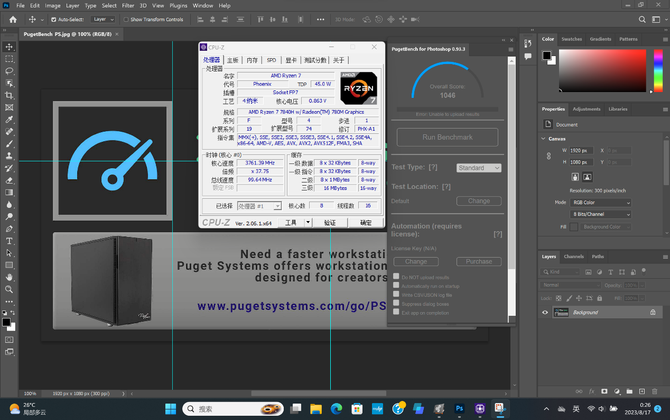The image size is (670, 420).
Task: Toggle the layer filter on/off switch
Action: [644, 271]
